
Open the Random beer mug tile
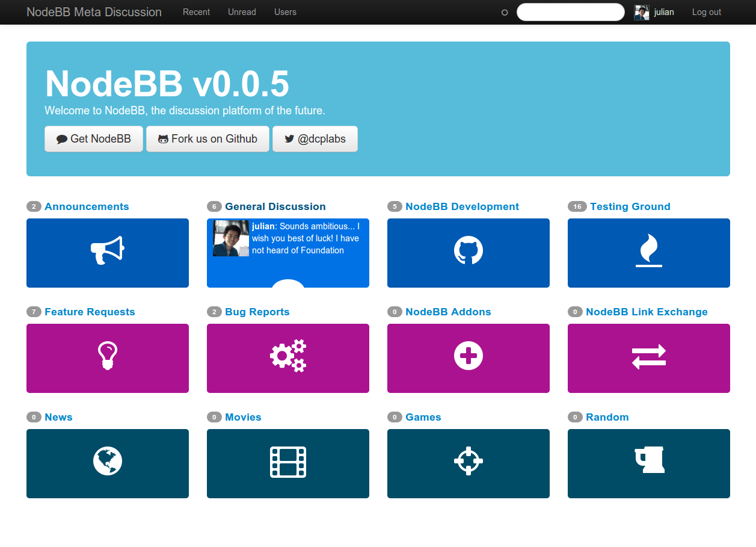point(649,463)
